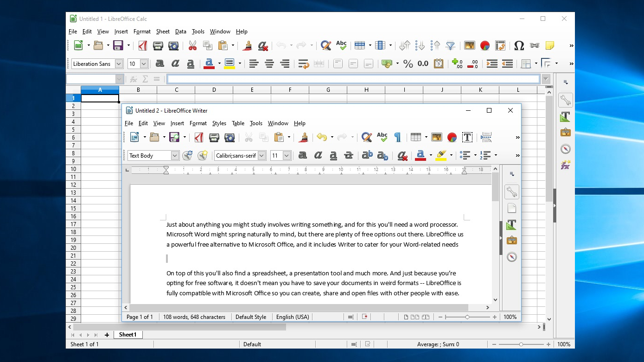The height and width of the screenshot is (362, 644).
Task: Click the Calc formula input line
Action: pyautogui.click(x=353, y=79)
